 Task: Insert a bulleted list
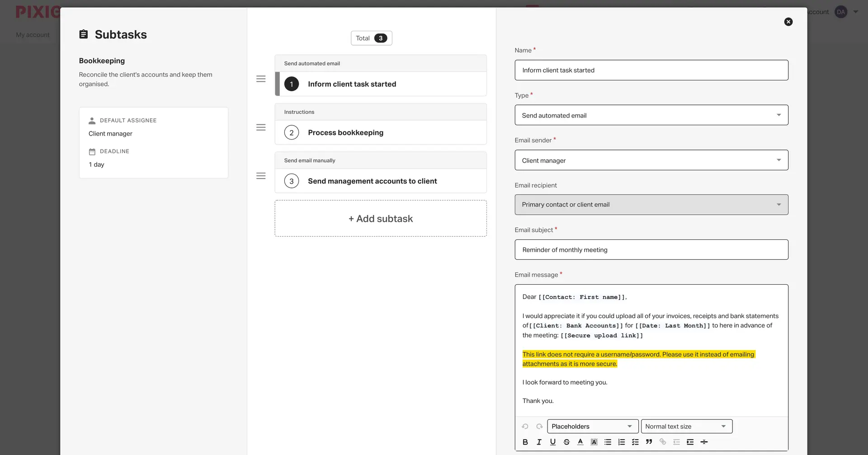(x=608, y=442)
